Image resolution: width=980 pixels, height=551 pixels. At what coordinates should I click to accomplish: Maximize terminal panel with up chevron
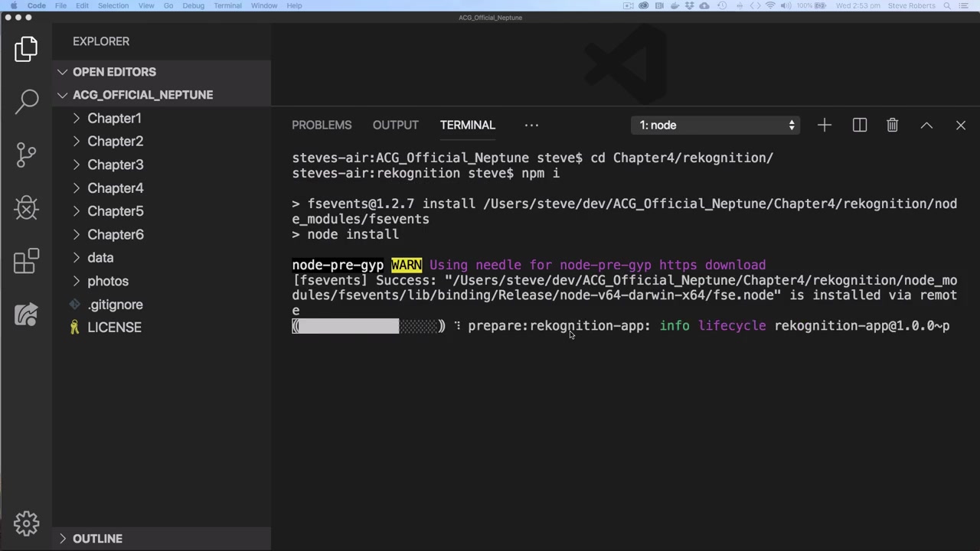click(926, 125)
